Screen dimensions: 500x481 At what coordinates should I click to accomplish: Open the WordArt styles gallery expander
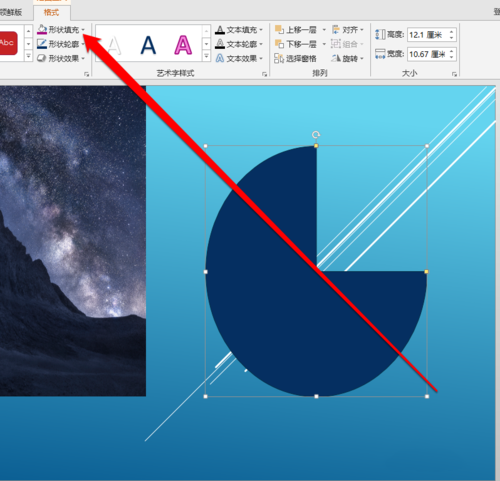(x=206, y=57)
